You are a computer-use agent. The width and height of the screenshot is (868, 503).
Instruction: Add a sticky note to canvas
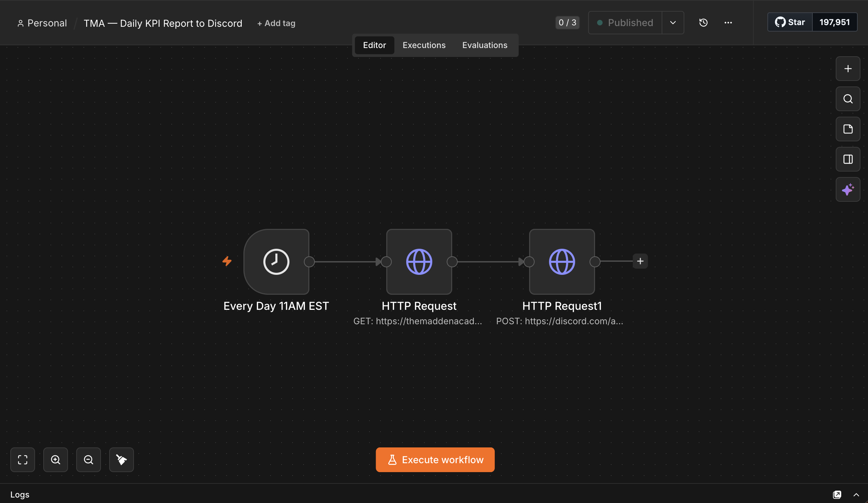point(848,129)
